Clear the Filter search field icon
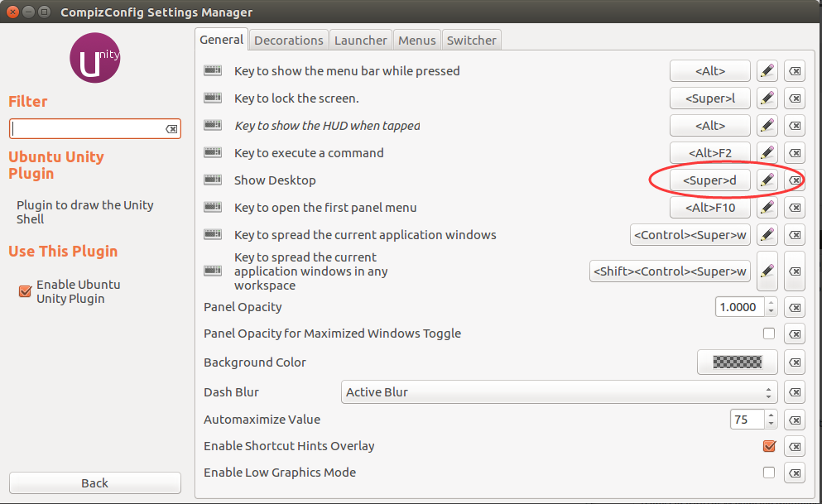Screen dimensions: 822x504 click(171, 129)
